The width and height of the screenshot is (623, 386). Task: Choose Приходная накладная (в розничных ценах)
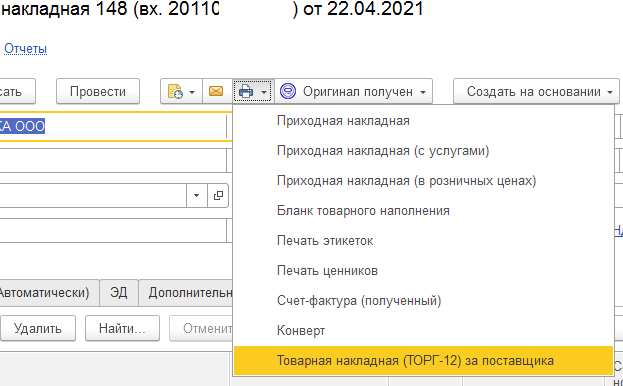tap(424, 181)
